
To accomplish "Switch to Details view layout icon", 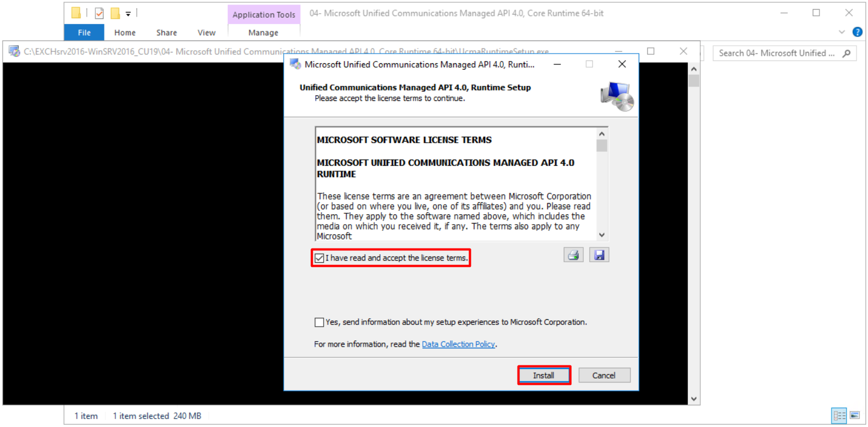I will click(x=839, y=416).
